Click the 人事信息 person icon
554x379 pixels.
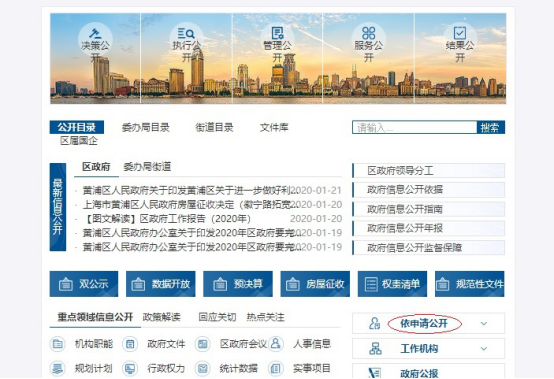[x=276, y=344]
